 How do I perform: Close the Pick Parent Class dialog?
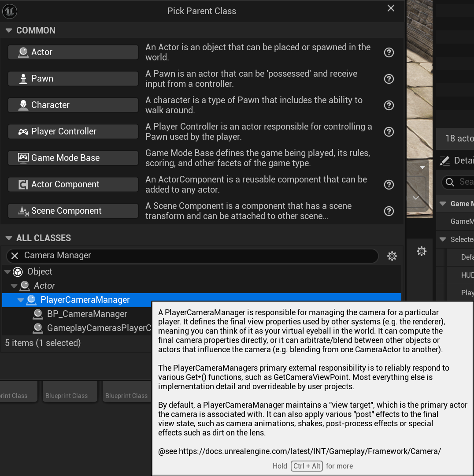click(391, 8)
